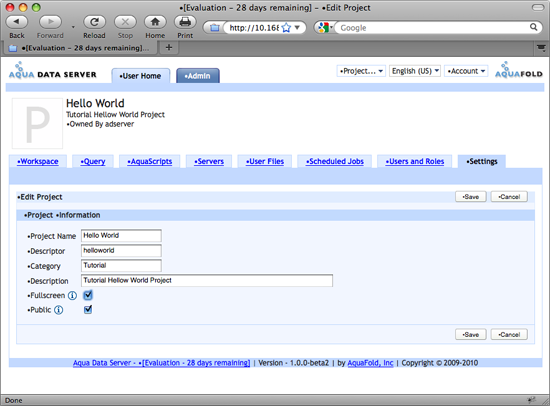Select the Admin tab
Image resolution: width=550 pixels, height=406 pixels.
click(198, 76)
